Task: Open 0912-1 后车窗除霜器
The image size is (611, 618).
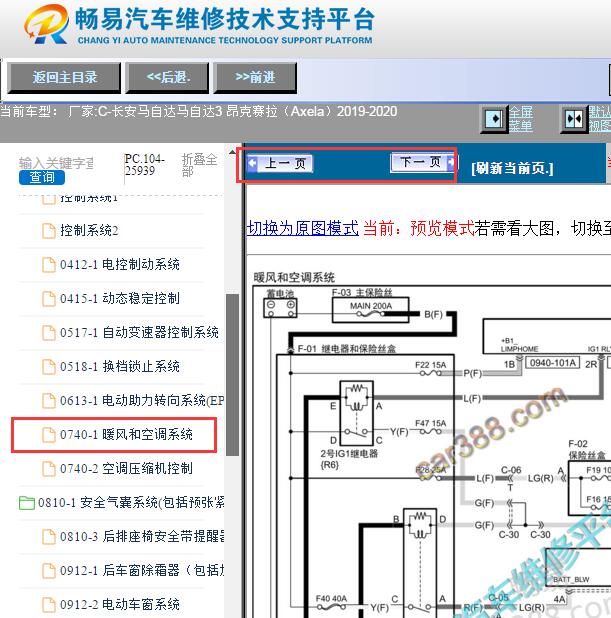Action: (142, 570)
